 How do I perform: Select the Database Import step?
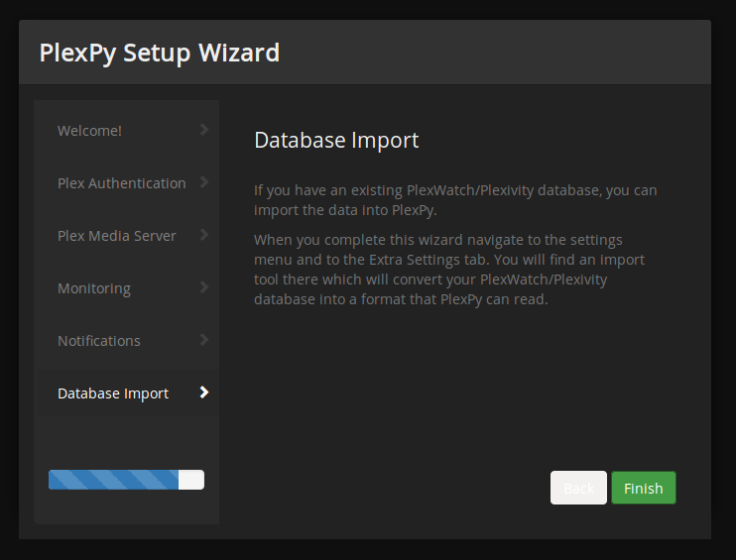tap(126, 393)
